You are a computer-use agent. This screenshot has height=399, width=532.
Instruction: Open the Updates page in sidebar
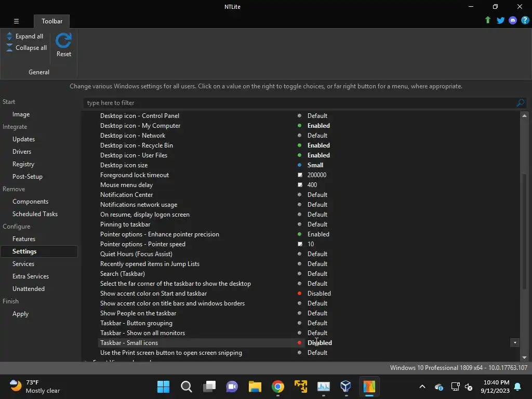[24, 139]
